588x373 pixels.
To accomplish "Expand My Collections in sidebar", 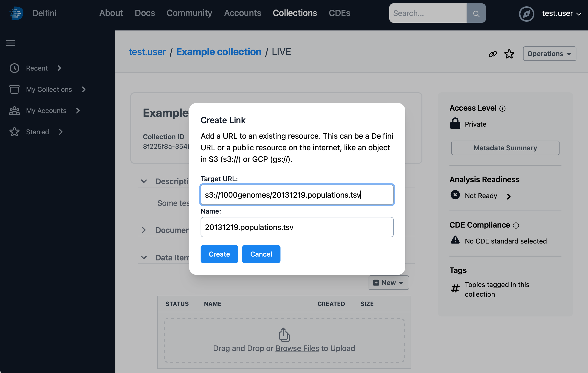I will click(x=84, y=89).
